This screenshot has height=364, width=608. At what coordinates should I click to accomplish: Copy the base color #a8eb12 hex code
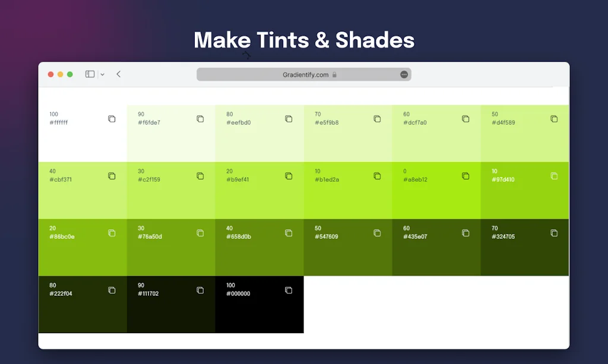(465, 176)
